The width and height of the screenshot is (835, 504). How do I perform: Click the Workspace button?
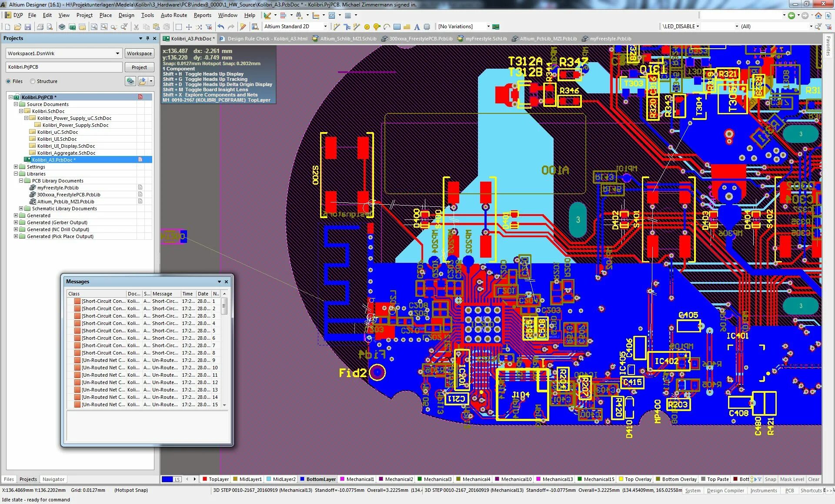139,53
